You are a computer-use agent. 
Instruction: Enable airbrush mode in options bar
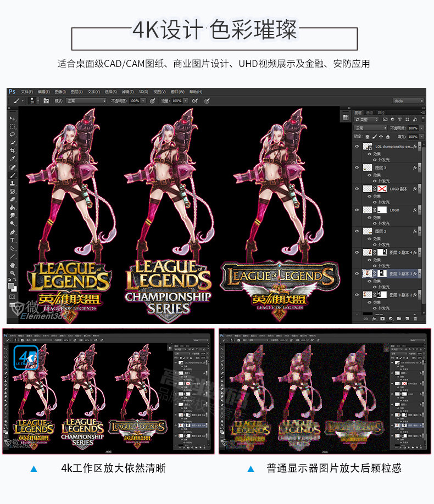coord(194,101)
